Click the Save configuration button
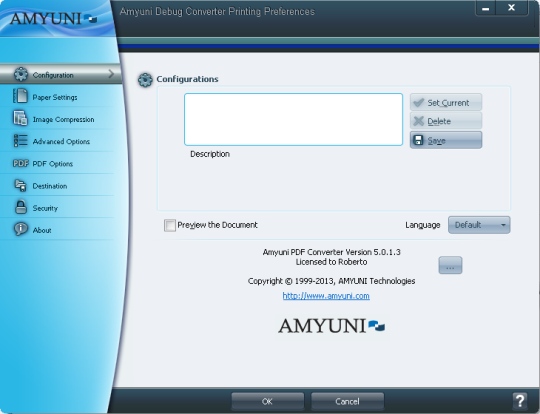The height and width of the screenshot is (414, 540). point(446,140)
